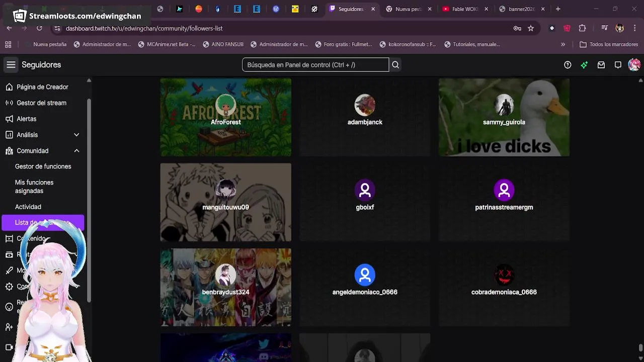Close the Seguidores tab
Image resolution: width=644 pixels, height=362 pixels.
pos(373,9)
